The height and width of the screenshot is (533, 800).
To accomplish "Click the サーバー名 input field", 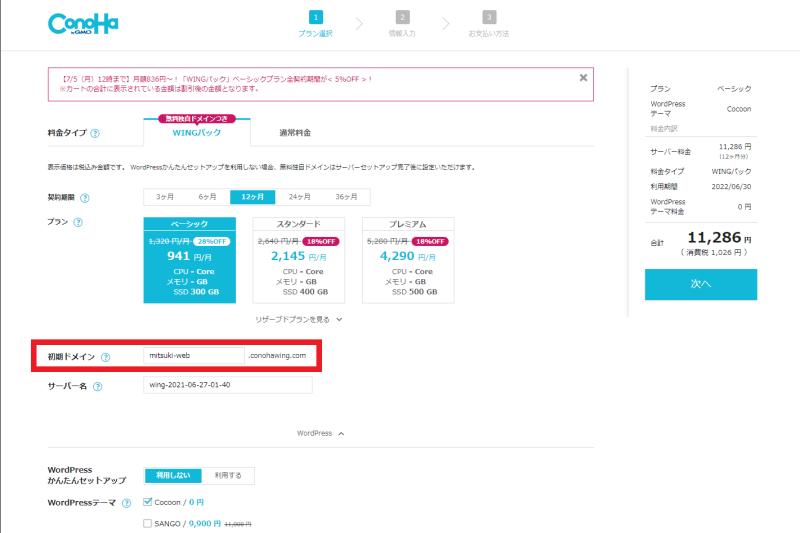I will pyautogui.click(x=228, y=385).
